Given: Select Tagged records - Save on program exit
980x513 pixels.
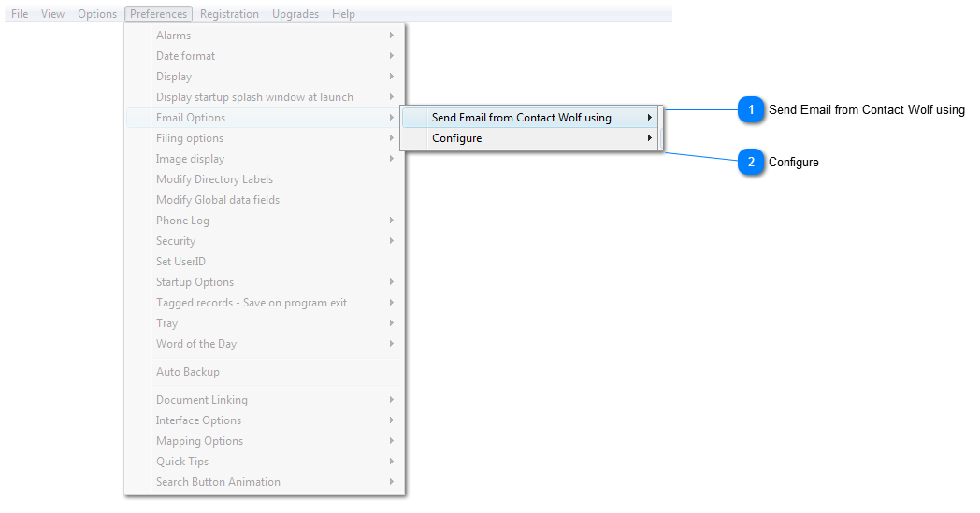Looking at the screenshot, I should tap(265, 303).
